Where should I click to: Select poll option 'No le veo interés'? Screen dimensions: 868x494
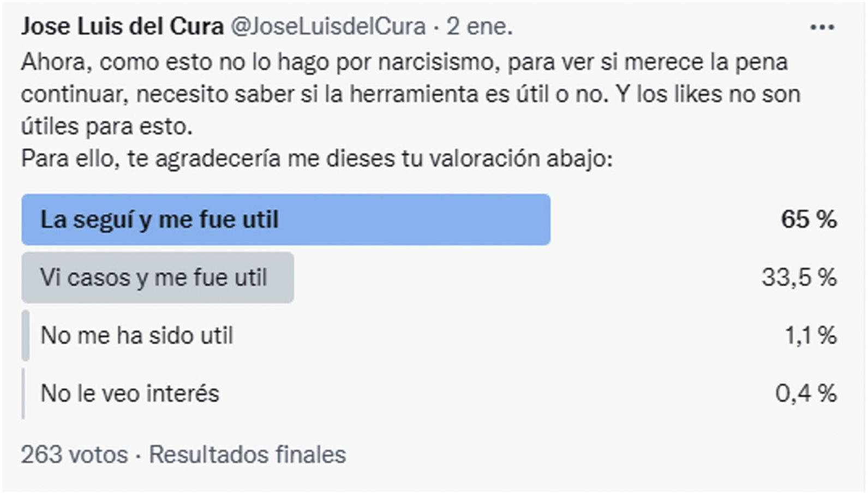[130, 393]
